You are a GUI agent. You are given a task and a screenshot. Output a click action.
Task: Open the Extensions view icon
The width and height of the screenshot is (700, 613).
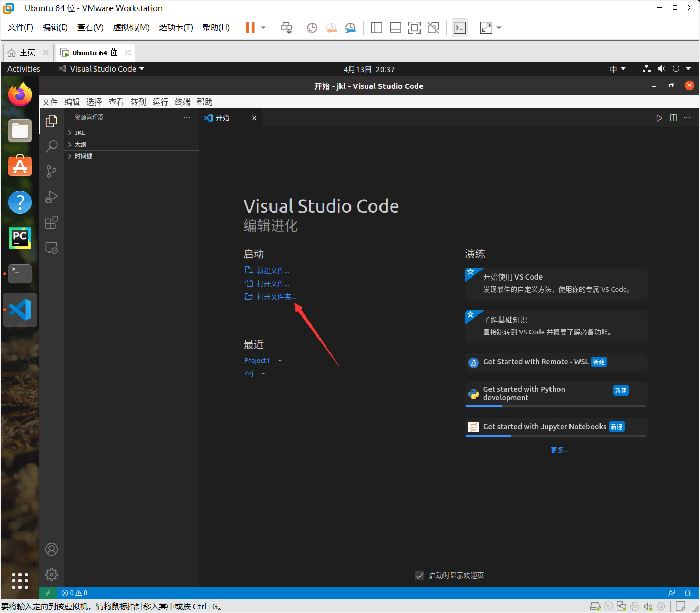click(52, 222)
